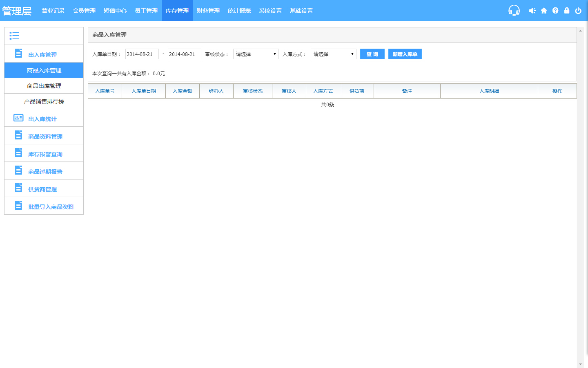
Task: Open the 会员管理 menu
Action: click(x=84, y=11)
